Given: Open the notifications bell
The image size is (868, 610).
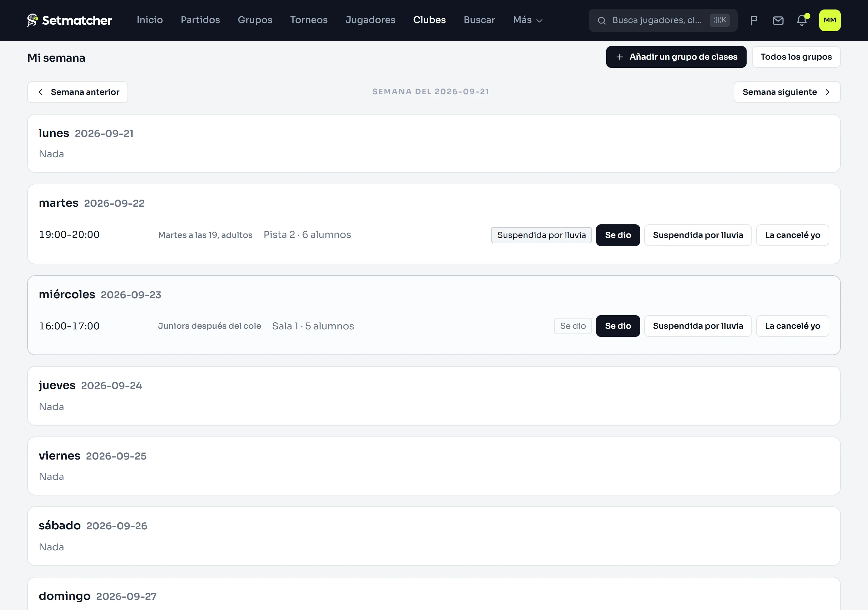Looking at the screenshot, I should (x=802, y=20).
